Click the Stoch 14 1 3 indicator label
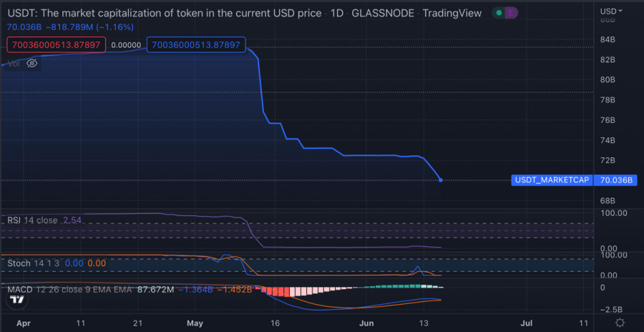 point(34,263)
